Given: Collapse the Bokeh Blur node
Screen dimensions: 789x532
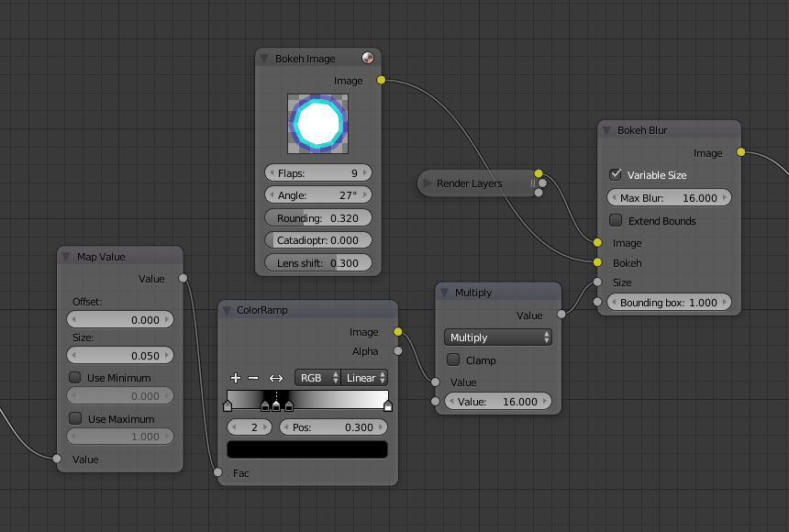Looking at the screenshot, I should pos(606,130).
